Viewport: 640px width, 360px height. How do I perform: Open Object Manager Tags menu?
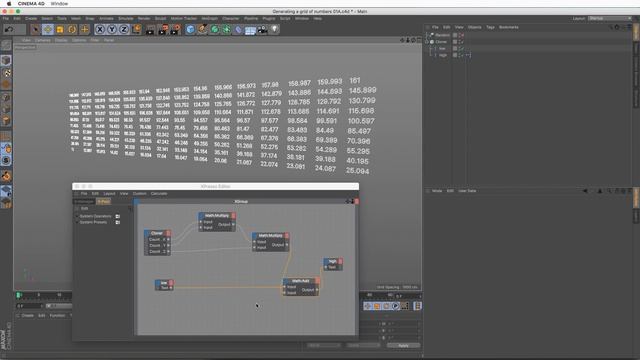pos(490,27)
